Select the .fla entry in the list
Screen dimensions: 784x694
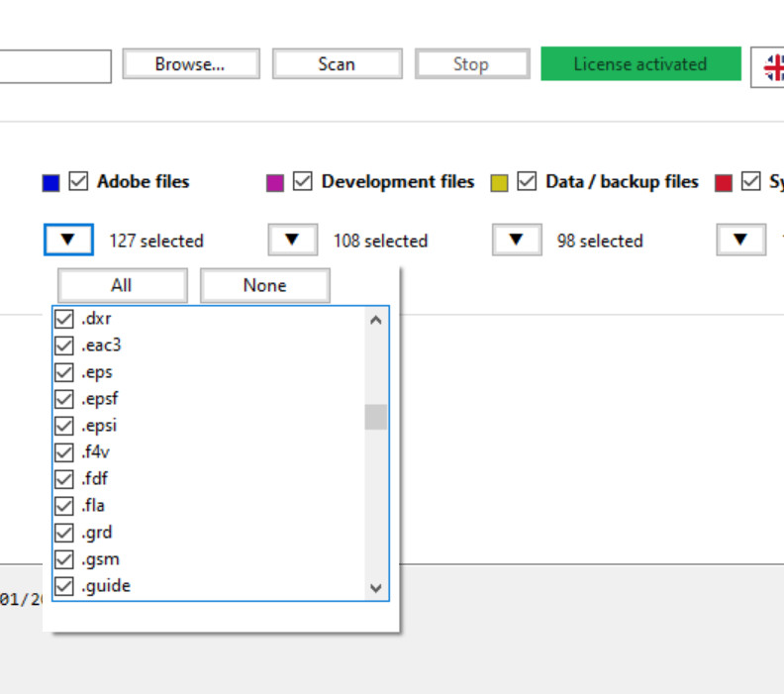click(93, 506)
